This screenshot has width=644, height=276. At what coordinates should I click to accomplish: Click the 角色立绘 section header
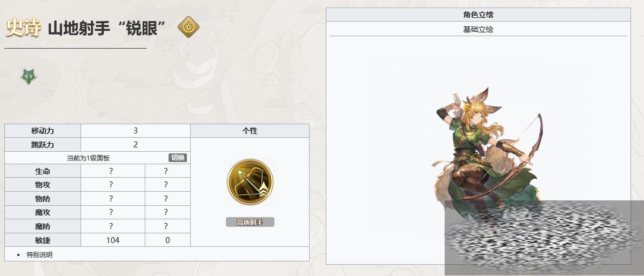coord(478,15)
